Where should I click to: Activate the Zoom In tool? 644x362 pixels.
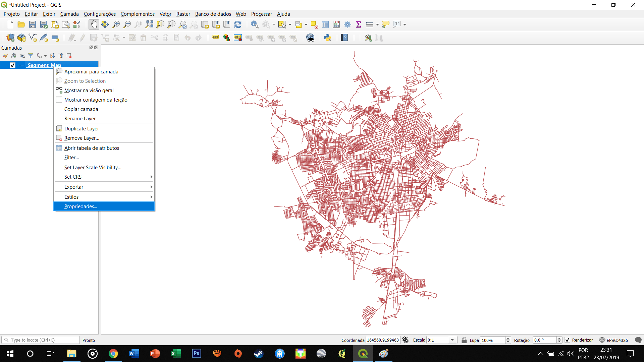pyautogui.click(x=116, y=24)
